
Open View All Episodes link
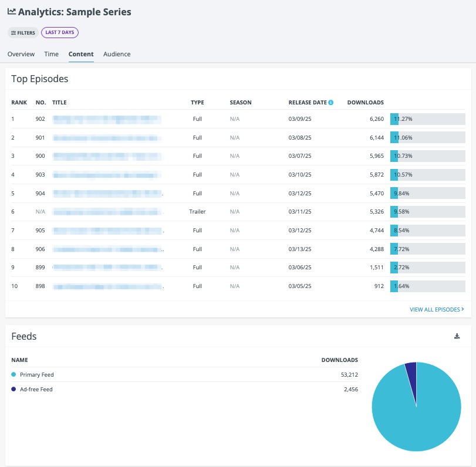point(437,310)
